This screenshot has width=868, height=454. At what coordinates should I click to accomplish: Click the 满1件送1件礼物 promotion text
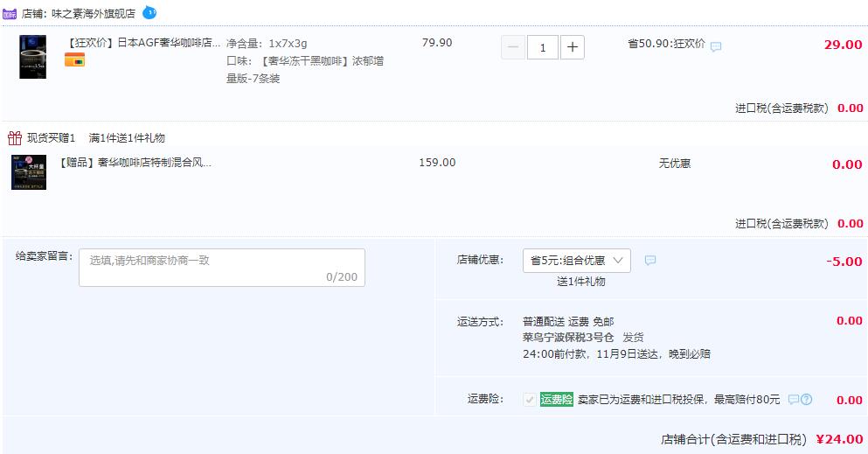[127, 138]
